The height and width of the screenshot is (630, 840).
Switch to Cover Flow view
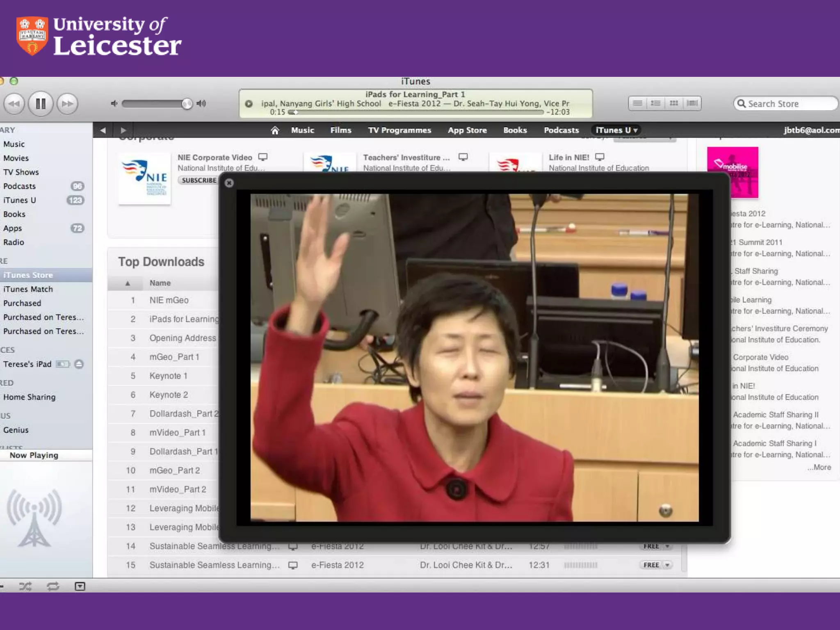(692, 103)
